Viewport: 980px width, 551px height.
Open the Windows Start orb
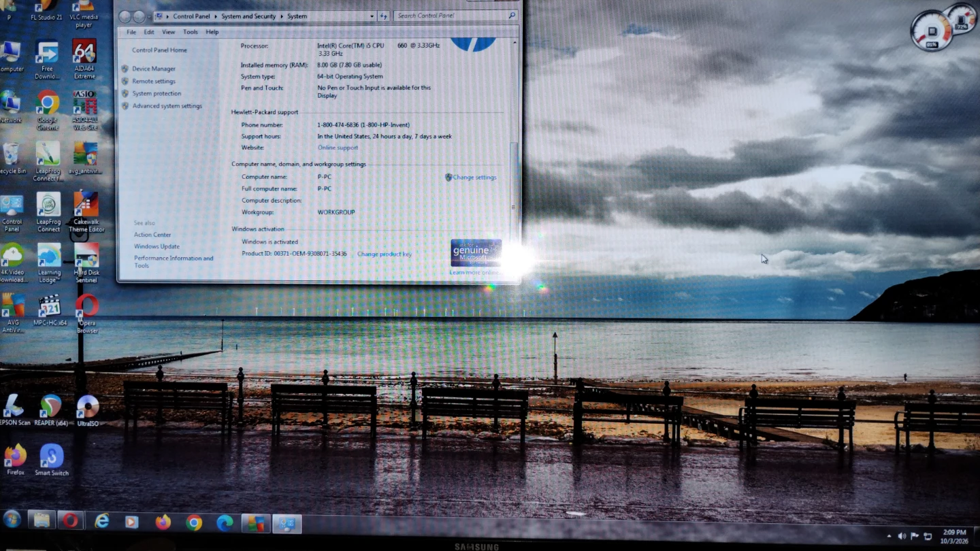(x=12, y=520)
